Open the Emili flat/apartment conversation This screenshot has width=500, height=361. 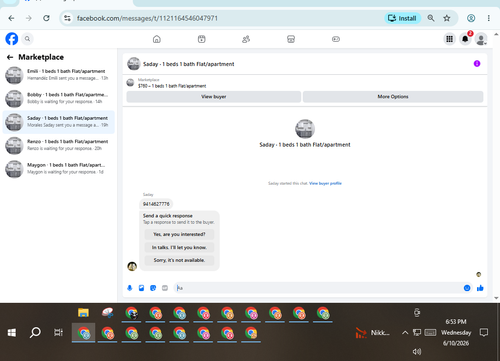(59, 75)
